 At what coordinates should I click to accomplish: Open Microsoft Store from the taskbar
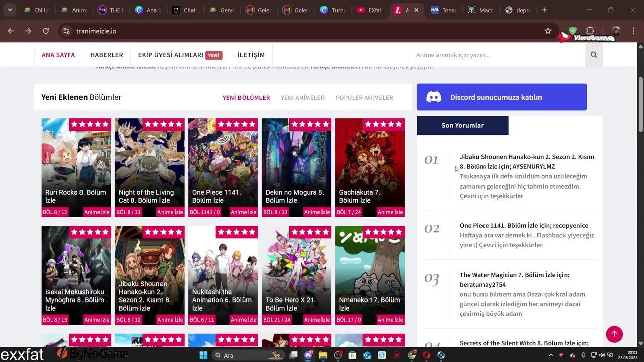pos(353,355)
